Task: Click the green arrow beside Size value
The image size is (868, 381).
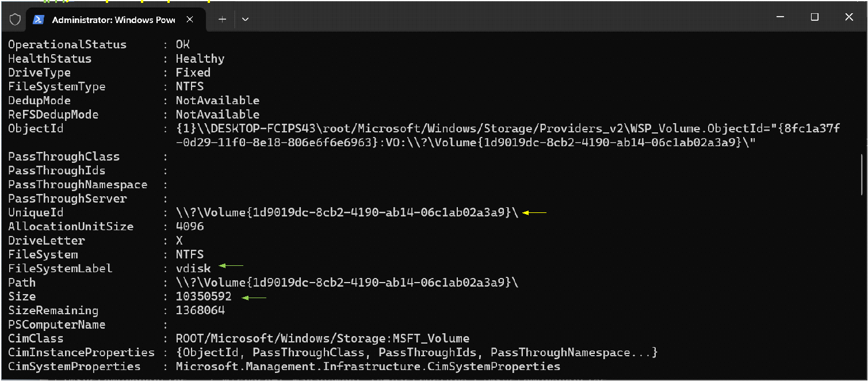Action: 254,298
